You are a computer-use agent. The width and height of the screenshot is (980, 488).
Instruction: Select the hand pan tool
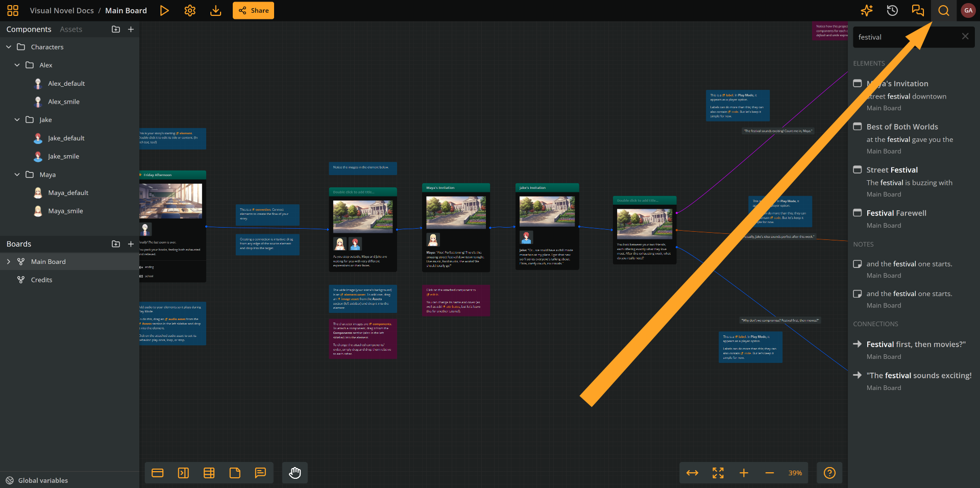coord(295,473)
